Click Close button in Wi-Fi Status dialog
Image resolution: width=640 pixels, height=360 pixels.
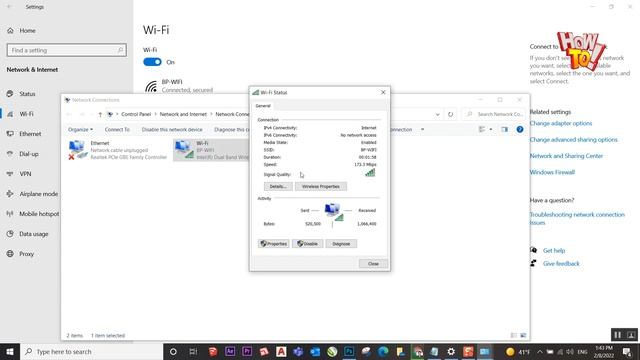[x=373, y=264]
